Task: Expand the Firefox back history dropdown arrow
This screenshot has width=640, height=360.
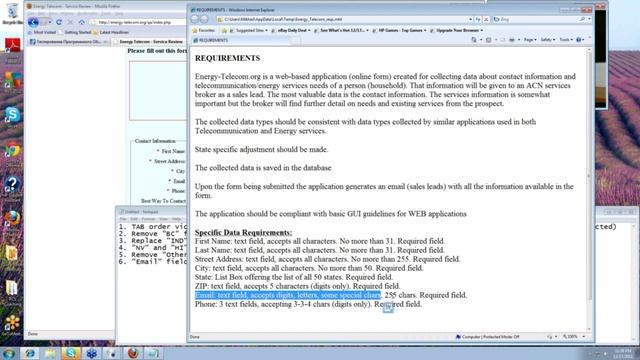Action: 50,22
